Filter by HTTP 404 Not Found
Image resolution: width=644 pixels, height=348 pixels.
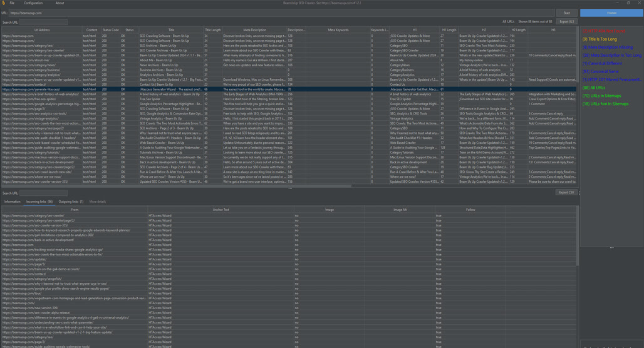coord(604,31)
